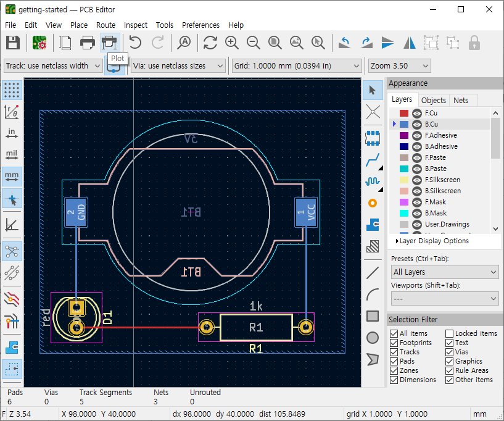Open the Route menu
Viewport: 504px width, 421px height.
pyautogui.click(x=105, y=25)
